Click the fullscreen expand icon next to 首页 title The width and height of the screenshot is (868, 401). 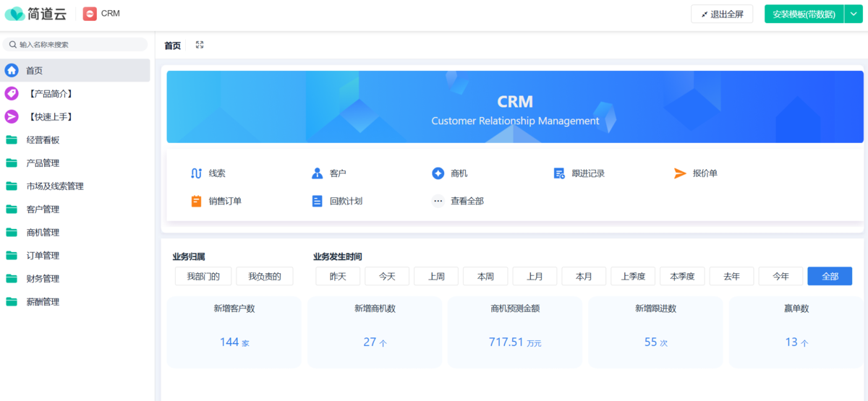click(x=200, y=45)
